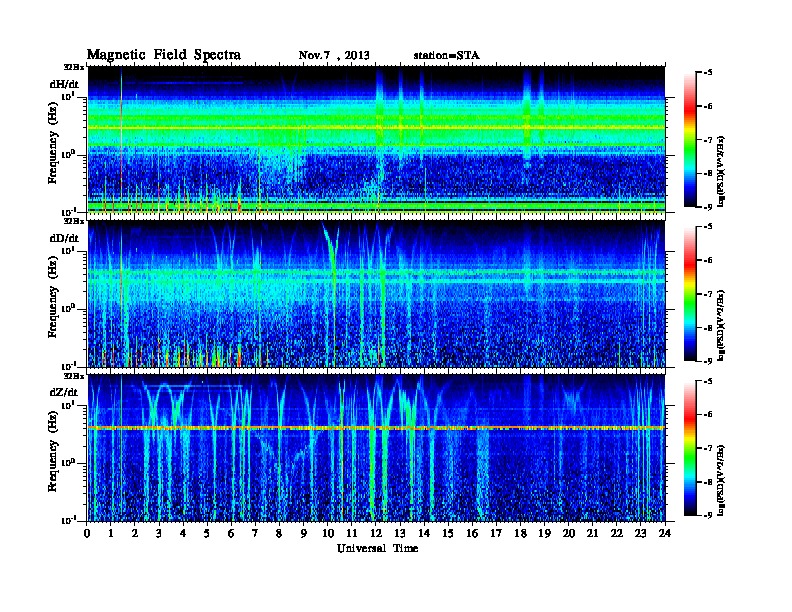The image size is (792, 612).
Task: Click hour tick label 19 on time axis
Action: point(544,533)
